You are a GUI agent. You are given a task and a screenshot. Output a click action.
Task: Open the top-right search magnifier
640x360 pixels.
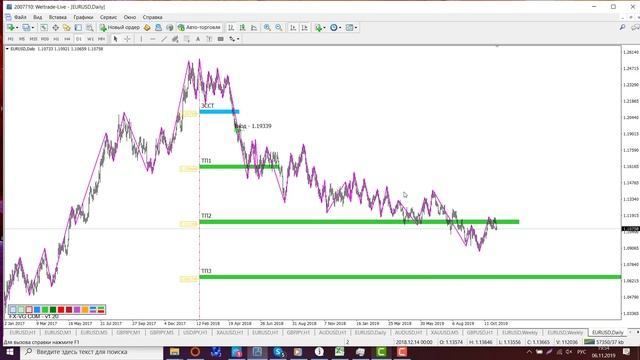pos(622,27)
